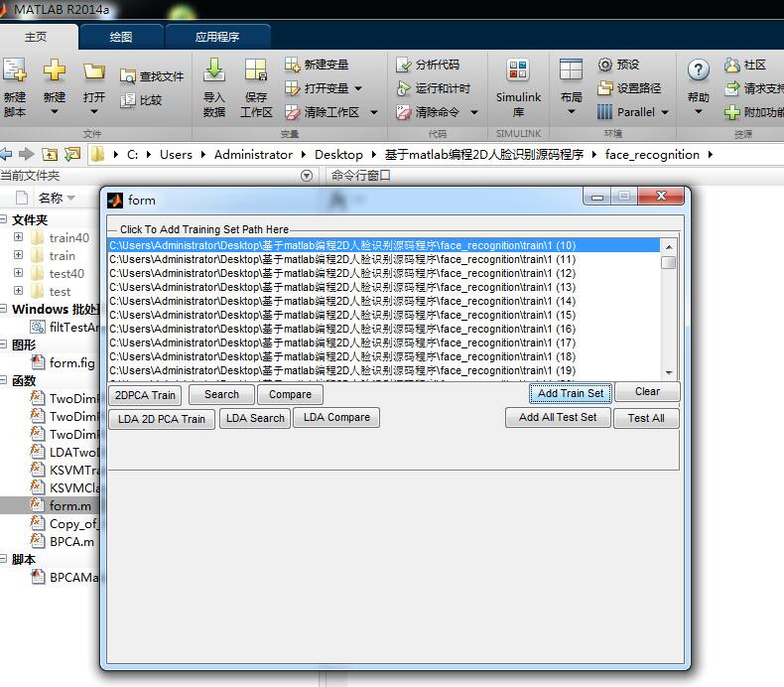This screenshot has width=784, height=687.
Task: Click the 比较 compare icon
Action: pos(127,100)
